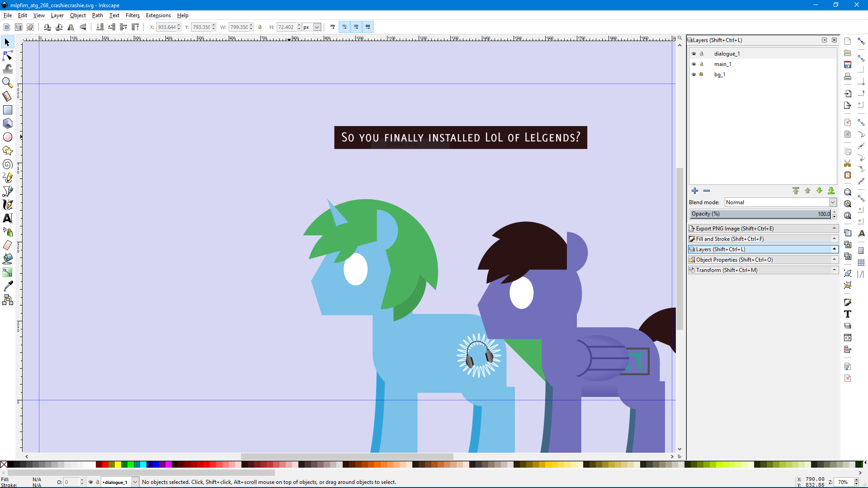Open the Extensions menu

click(158, 15)
